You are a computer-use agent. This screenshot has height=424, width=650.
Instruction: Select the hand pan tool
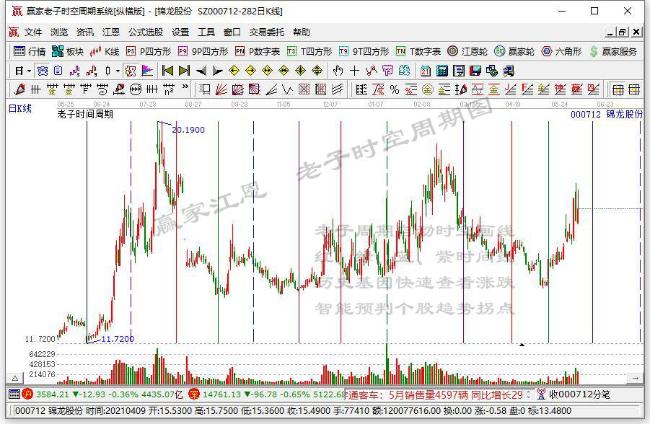[x=338, y=71]
